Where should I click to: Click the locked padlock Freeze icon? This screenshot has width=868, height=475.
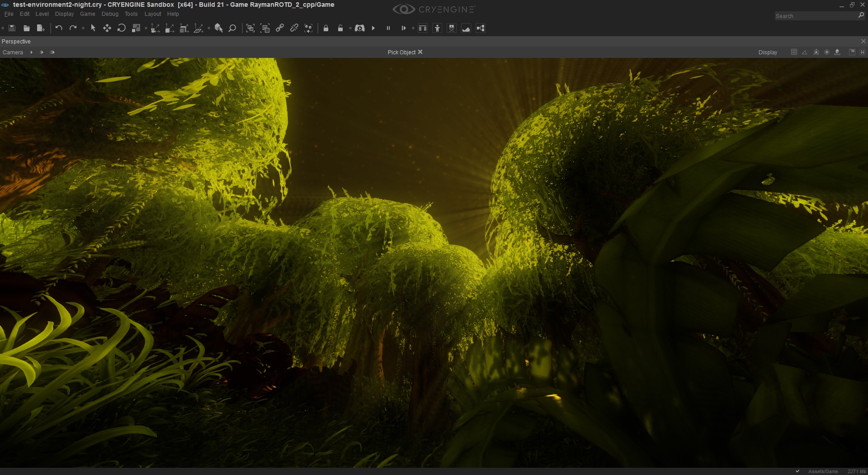326,28
